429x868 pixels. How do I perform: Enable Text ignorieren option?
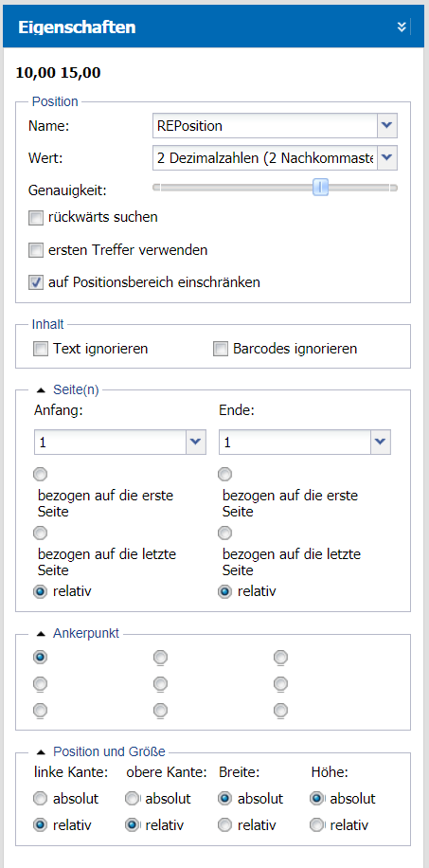tap(41, 350)
